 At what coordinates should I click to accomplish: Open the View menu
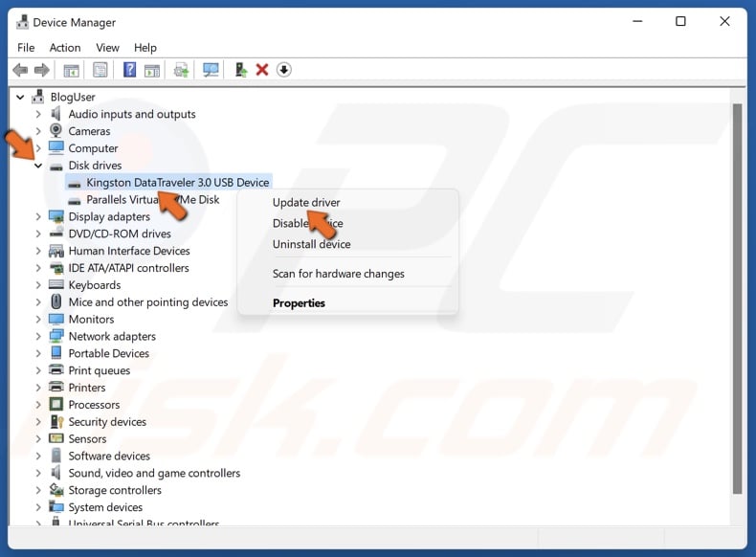107,48
